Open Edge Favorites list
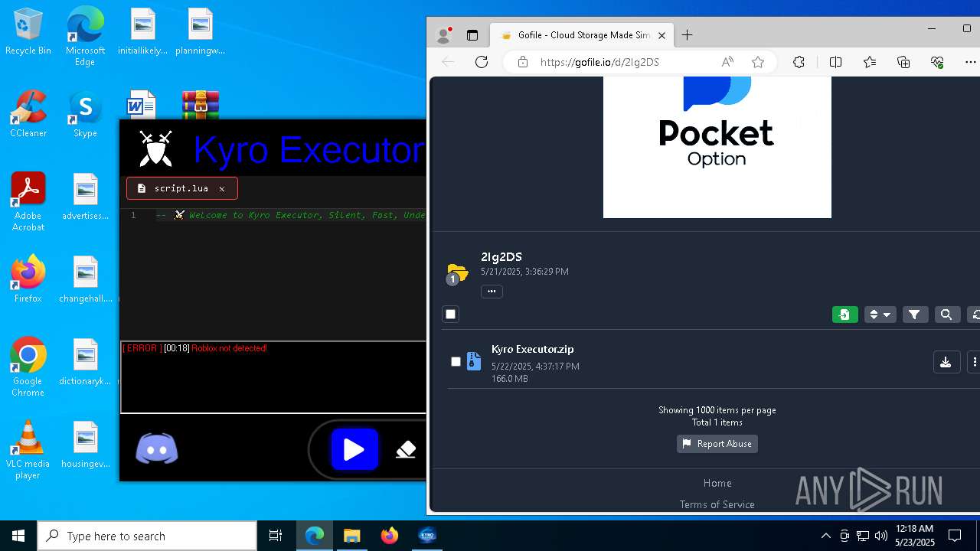 [x=870, y=62]
